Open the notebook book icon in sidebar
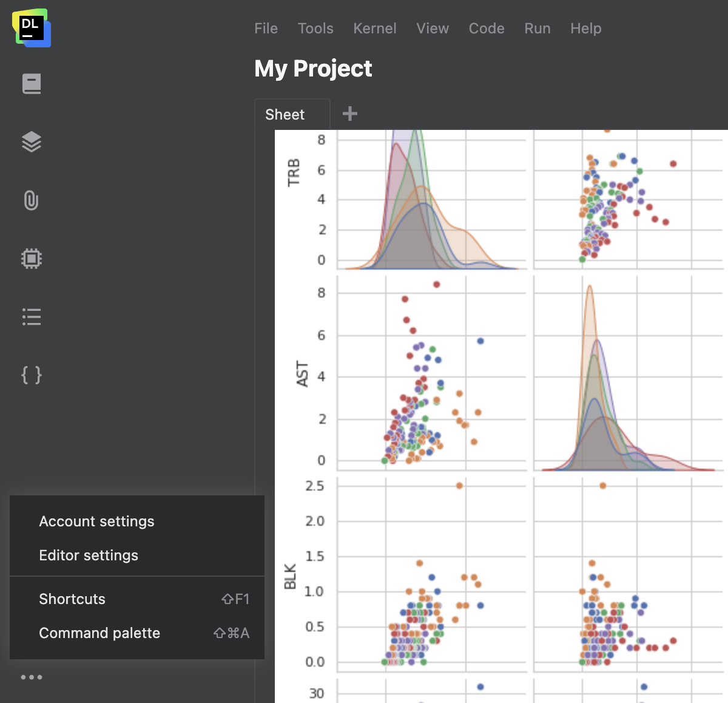 (x=32, y=84)
